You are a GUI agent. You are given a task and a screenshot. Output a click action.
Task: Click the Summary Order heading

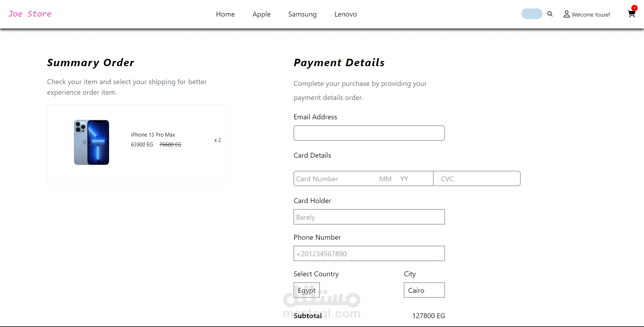[91, 63]
